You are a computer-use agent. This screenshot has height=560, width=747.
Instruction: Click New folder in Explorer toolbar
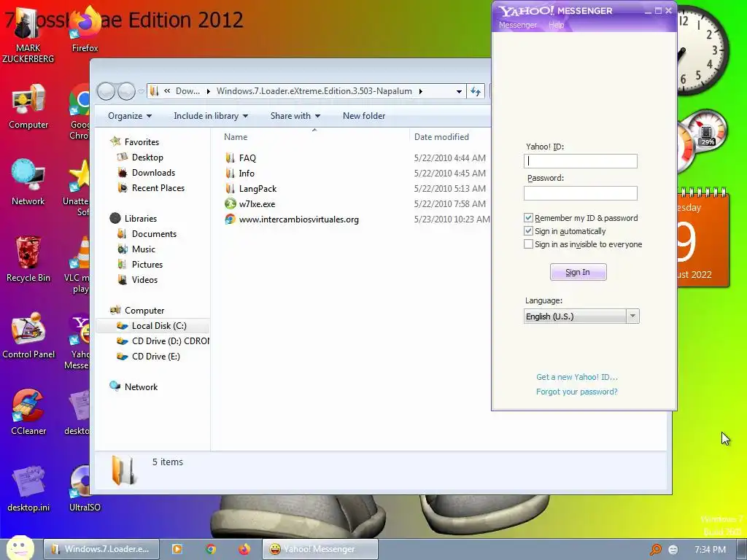point(364,116)
